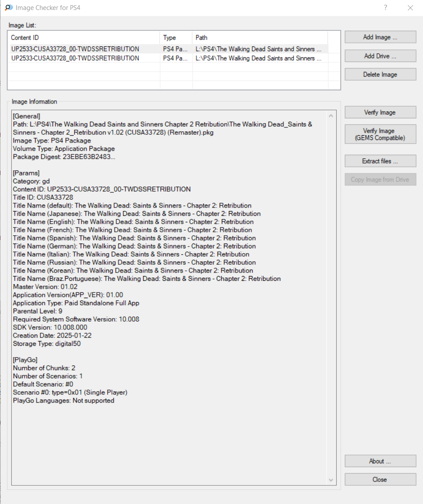Click the Path column header
The height and width of the screenshot is (504, 423).
coord(260,38)
